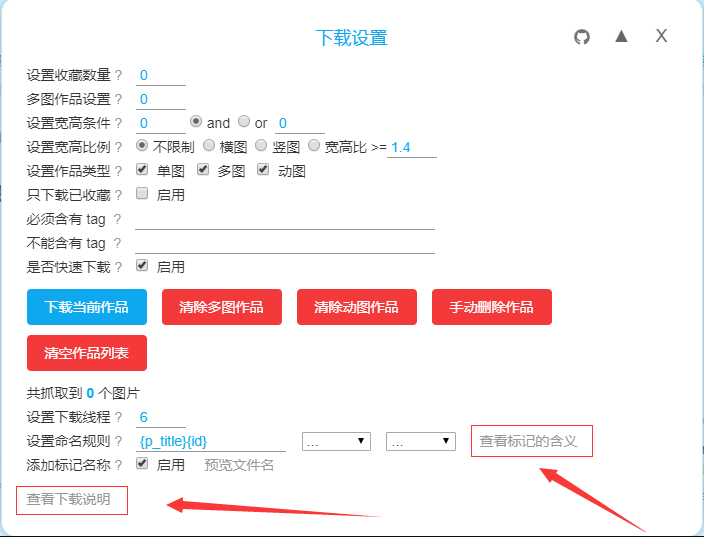Click the 清除多图作品 button

click(x=222, y=307)
